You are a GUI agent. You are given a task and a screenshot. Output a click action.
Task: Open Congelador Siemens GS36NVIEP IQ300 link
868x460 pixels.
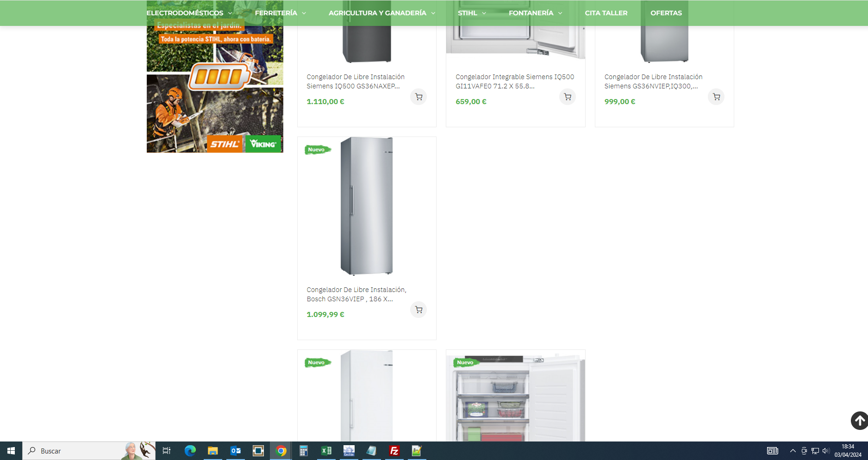[653, 81]
